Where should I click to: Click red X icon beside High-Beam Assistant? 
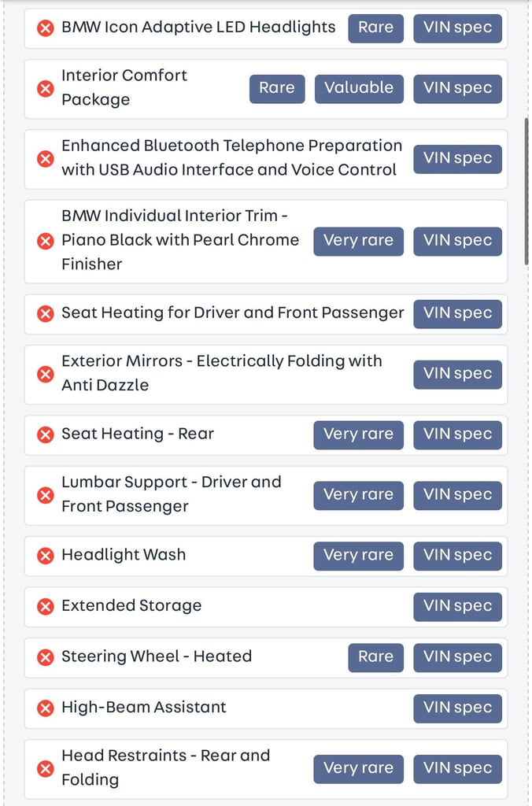click(x=46, y=708)
